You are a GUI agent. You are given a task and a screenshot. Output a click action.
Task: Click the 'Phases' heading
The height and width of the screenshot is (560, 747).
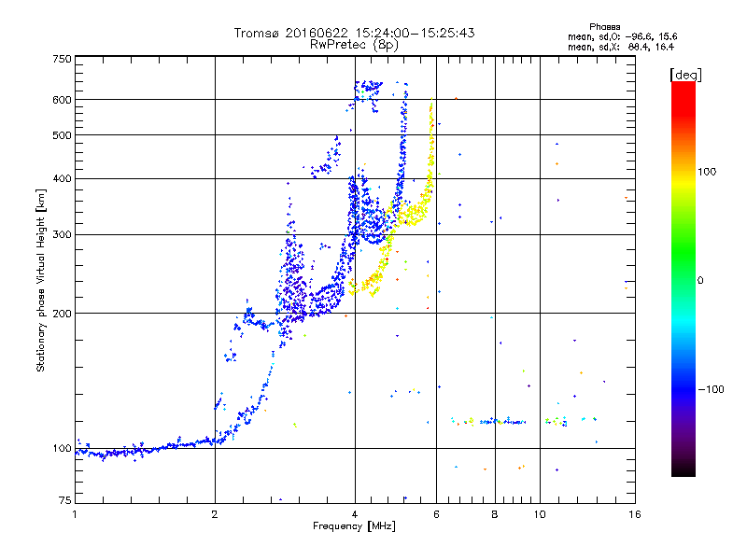[x=604, y=27]
